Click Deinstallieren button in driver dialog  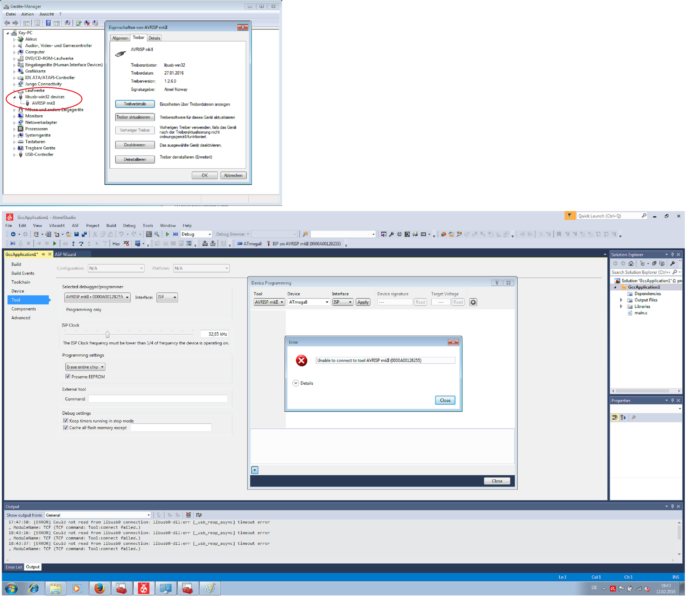[135, 160]
